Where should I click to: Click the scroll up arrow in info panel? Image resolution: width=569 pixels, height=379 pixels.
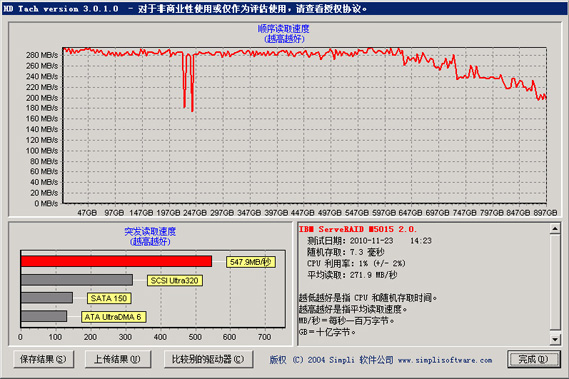pos(555,228)
